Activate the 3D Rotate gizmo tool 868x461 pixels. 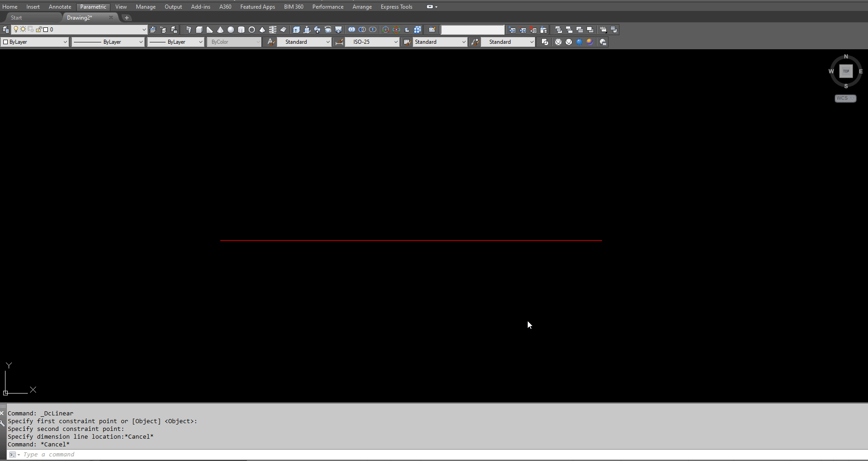point(396,30)
